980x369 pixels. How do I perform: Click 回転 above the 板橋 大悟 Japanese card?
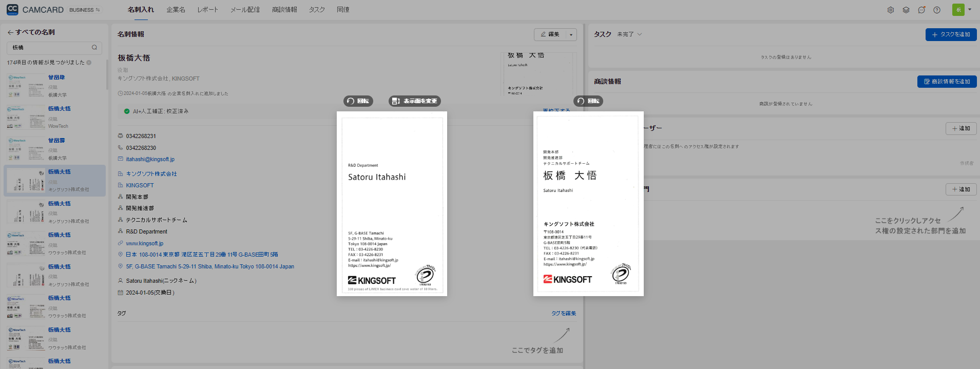pos(588,101)
